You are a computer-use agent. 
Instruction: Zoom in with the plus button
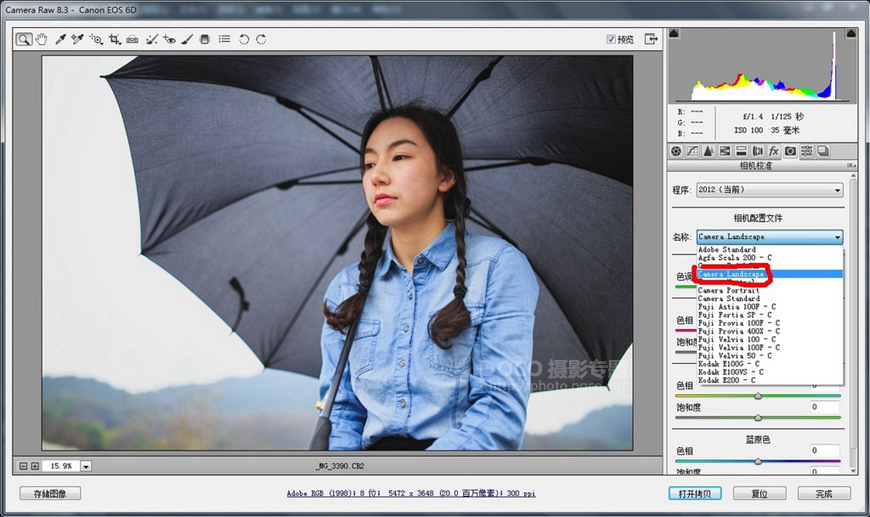35,466
